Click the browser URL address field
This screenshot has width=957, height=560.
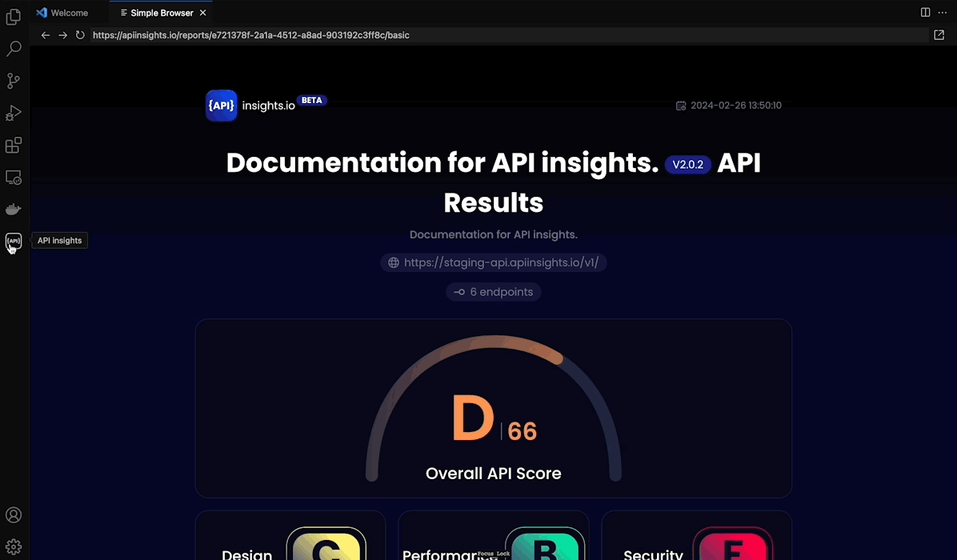pyautogui.click(x=509, y=35)
